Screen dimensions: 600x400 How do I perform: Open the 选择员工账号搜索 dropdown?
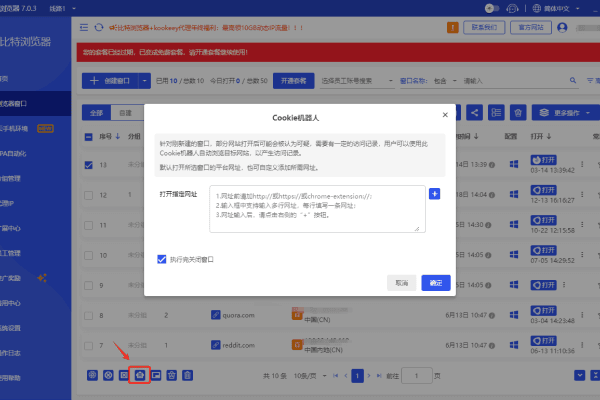[357, 81]
